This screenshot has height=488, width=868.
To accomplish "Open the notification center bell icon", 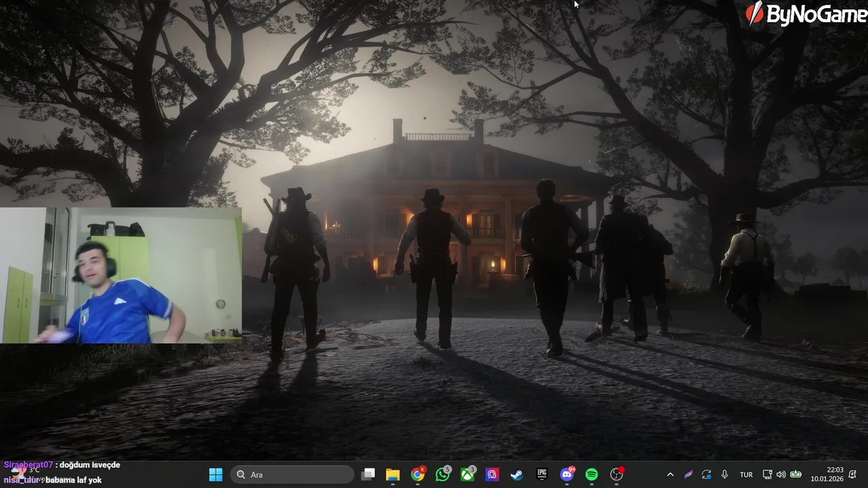I will pyautogui.click(x=852, y=474).
